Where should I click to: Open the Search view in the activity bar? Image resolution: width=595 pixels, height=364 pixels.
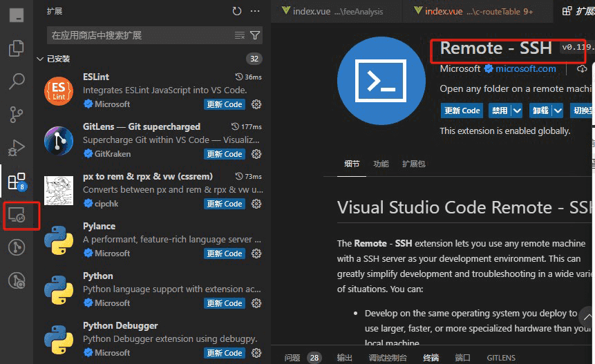pos(17,81)
